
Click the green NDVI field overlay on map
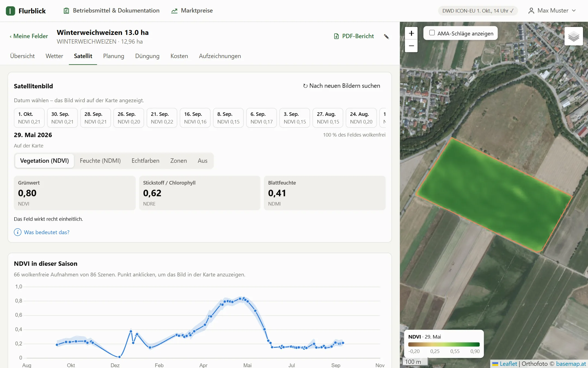pos(494,195)
